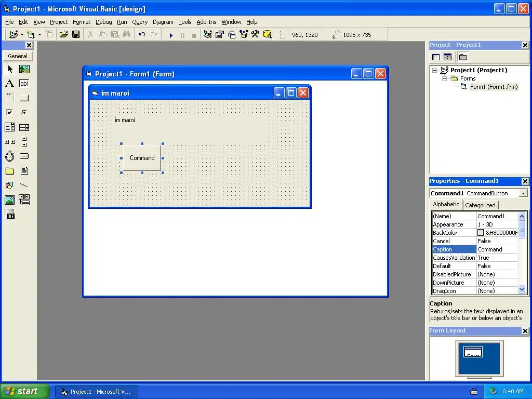Select Form1 (Form1.frm) in project tree
This screenshot has width=532, height=399.
tap(494, 87)
